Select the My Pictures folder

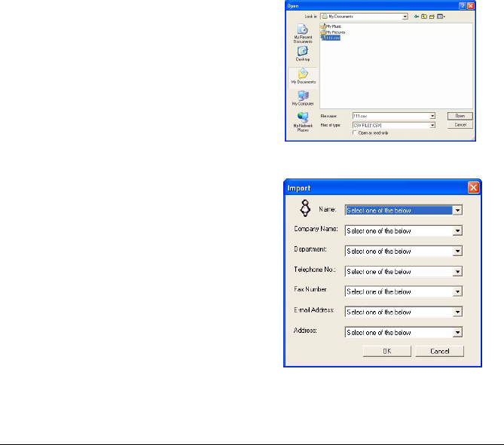tap(333, 32)
